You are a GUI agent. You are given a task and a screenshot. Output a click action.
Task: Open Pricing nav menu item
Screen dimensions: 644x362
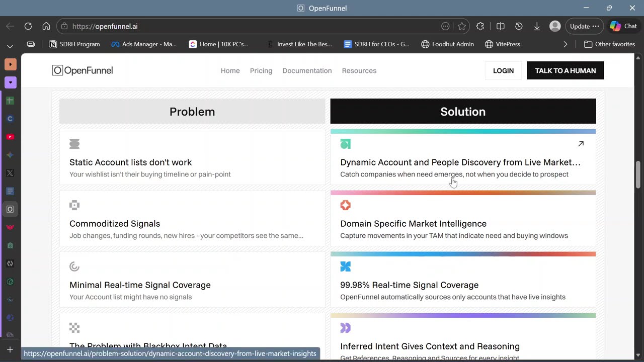tap(261, 71)
